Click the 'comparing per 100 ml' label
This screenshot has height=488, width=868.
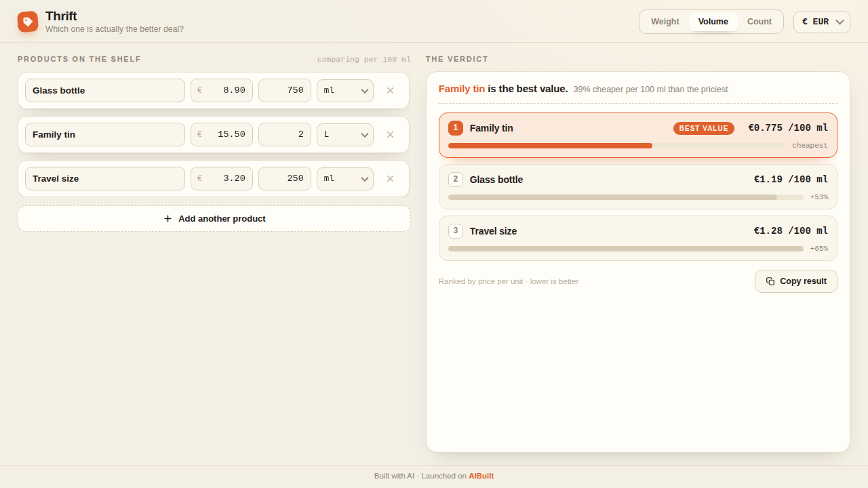pyautogui.click(x=364, y=60)
